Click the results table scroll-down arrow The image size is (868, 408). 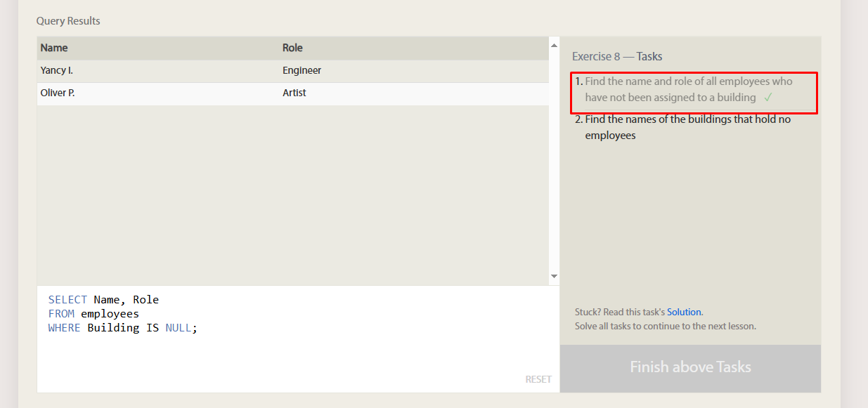[x=554, y=277]
